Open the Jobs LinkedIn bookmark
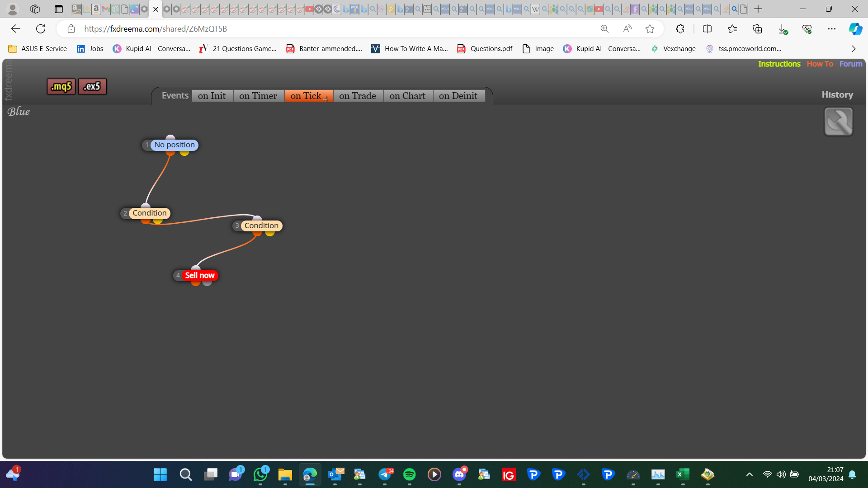Image resolution: width=868 pixels, height=488 pixels. 90,49
